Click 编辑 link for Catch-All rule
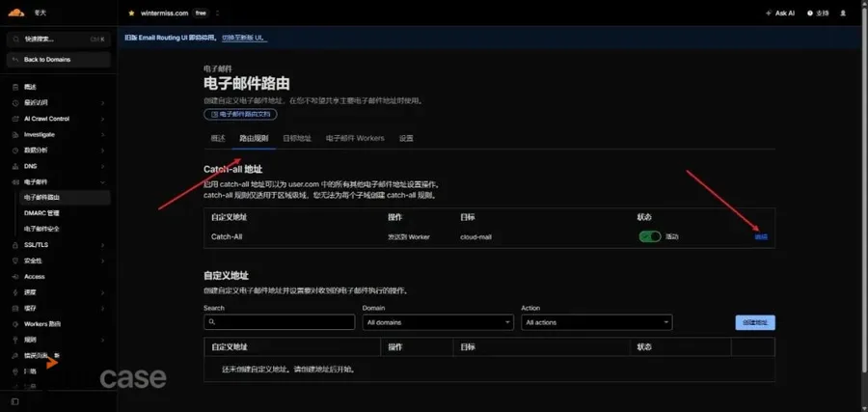868x412 pixels. tap(761, 236)
